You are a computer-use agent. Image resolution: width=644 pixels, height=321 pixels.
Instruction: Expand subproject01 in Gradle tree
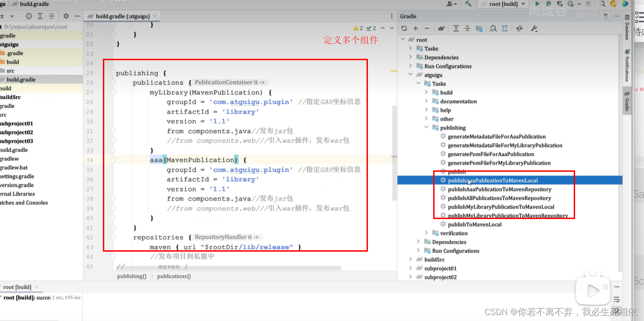point(411,268)
